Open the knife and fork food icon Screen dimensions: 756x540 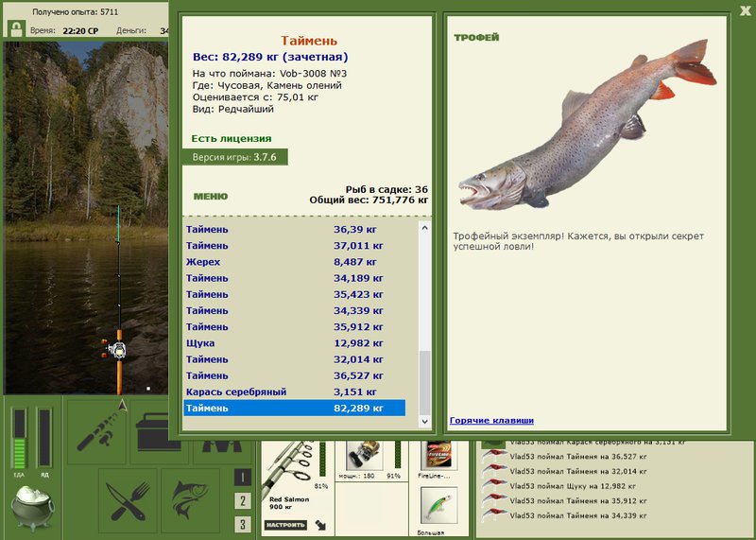point(128,500)
